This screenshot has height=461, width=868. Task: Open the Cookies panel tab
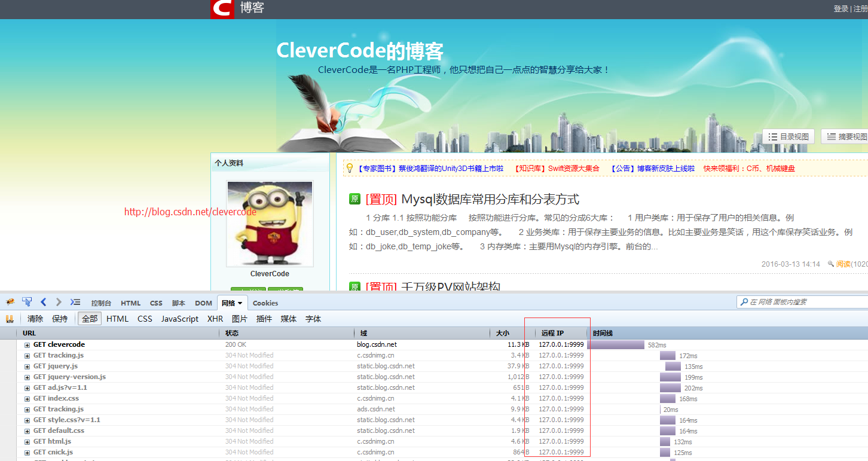265,303
